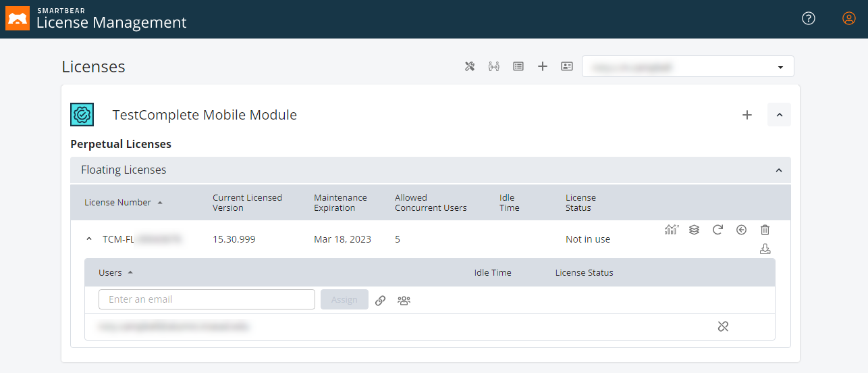Click the SmartBear orange logo
The image size is (868, 373).
[x=18, y=19]
